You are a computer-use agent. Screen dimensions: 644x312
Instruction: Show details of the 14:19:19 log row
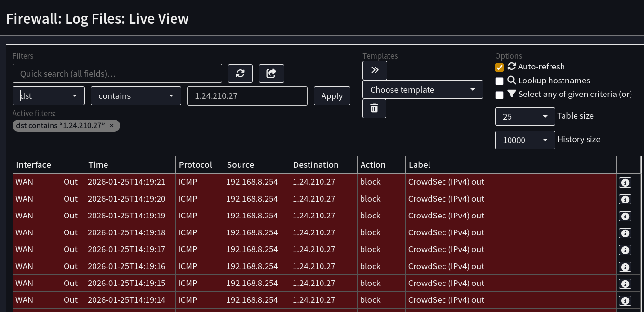pyautogui.click(x=625, y=216)
